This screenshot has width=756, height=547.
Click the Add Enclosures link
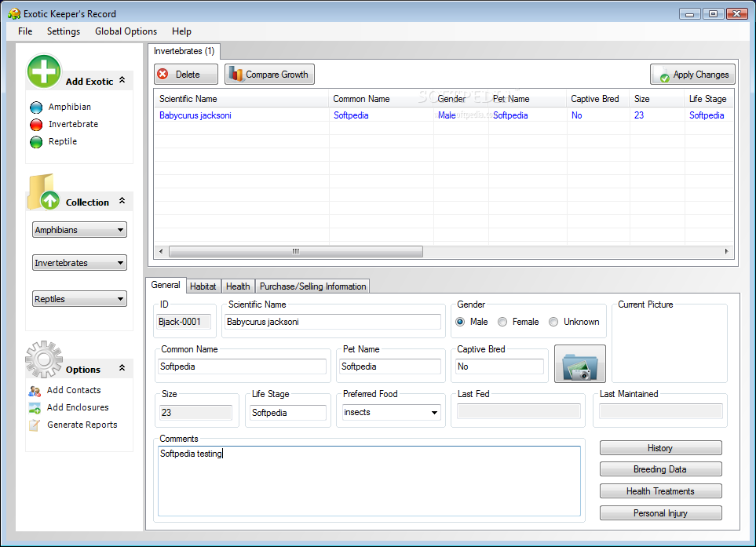(x=78, y=408)
